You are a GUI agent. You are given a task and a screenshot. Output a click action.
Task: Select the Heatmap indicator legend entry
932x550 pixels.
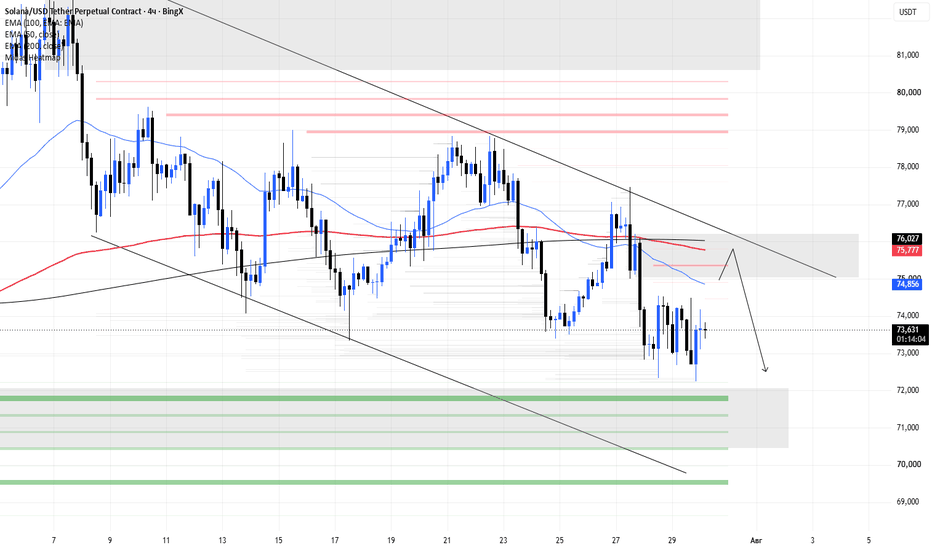click(x=33, y=57)
